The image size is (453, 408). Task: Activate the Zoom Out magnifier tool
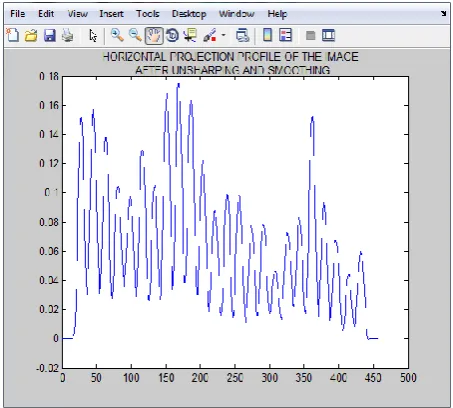click(x=135, y=35)
